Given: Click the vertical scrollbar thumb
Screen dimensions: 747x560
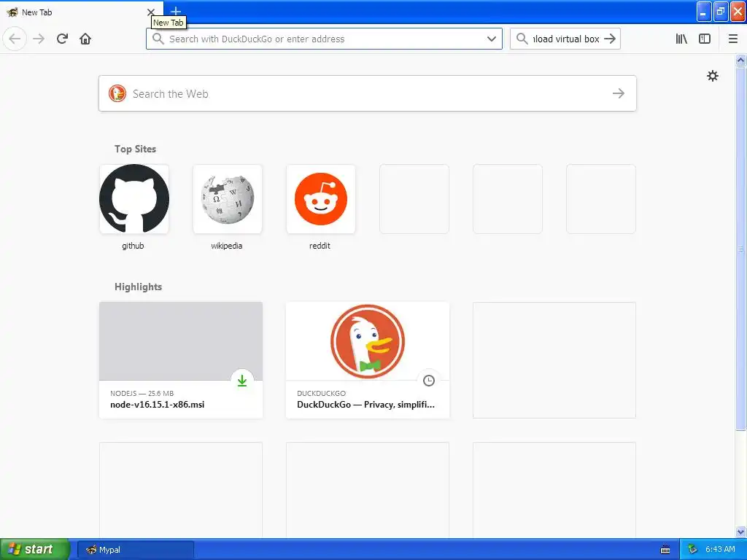Looking at the screenshot, I should 740,249.
